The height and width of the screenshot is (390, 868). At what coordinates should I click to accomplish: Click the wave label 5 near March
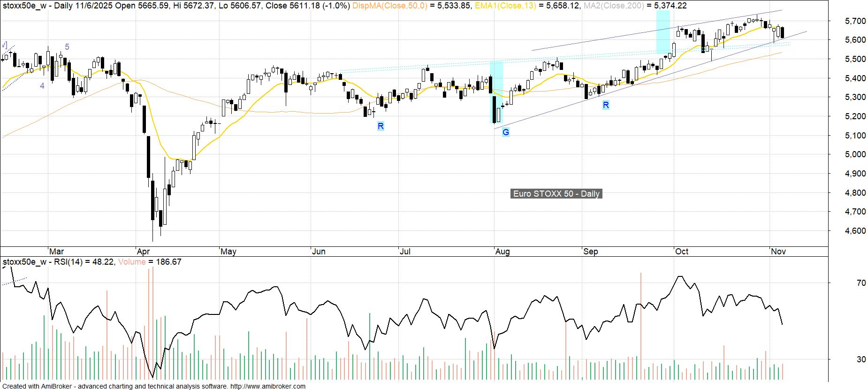coord(67,47)
